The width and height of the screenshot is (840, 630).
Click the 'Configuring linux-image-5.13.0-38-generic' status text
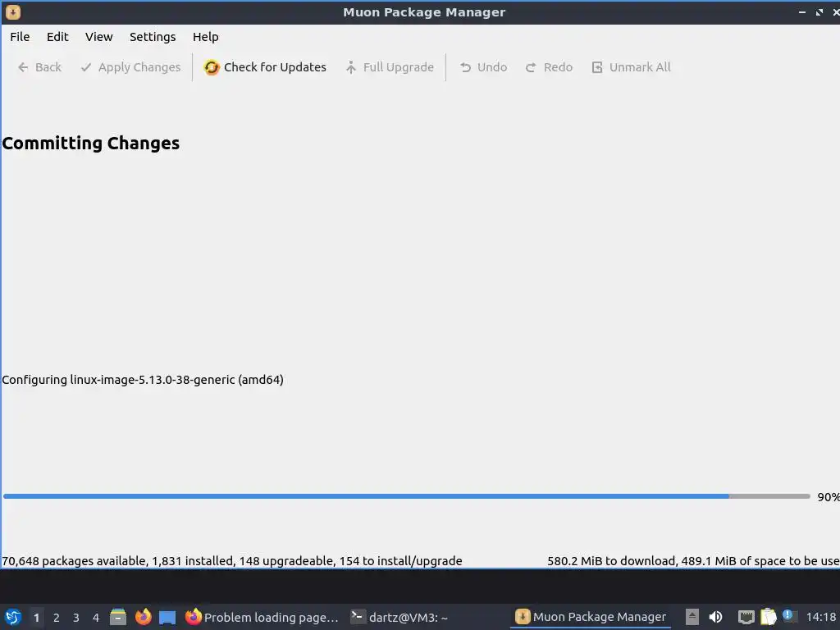point(143,380)
